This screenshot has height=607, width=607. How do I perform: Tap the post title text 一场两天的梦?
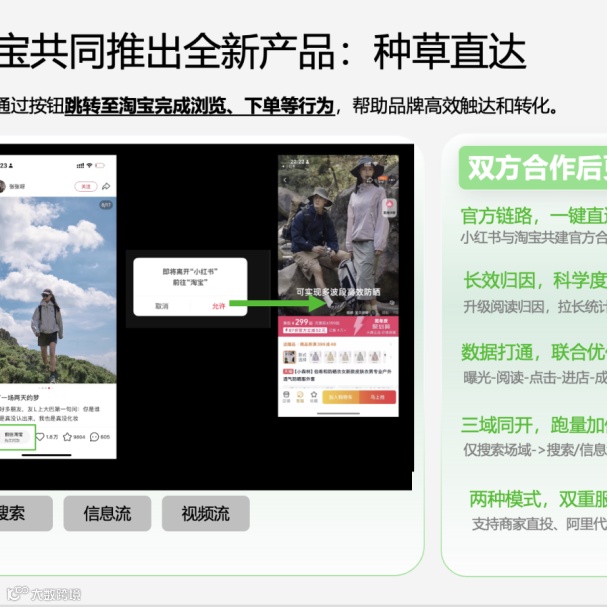point(20,398)
